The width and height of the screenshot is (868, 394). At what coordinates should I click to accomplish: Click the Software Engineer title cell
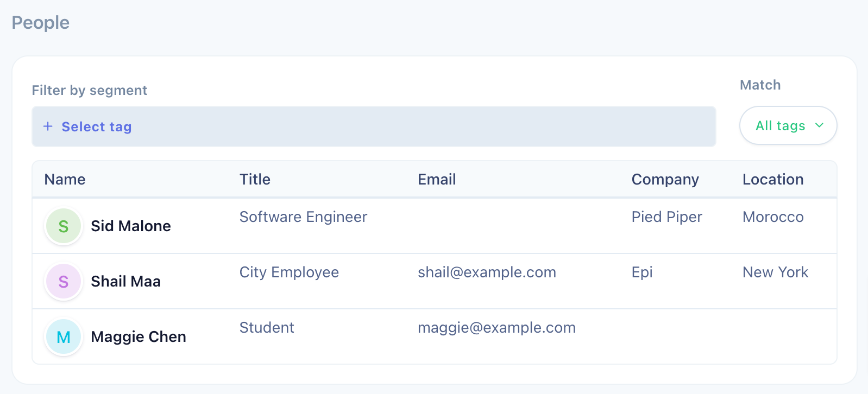click(x=303, y=217)
